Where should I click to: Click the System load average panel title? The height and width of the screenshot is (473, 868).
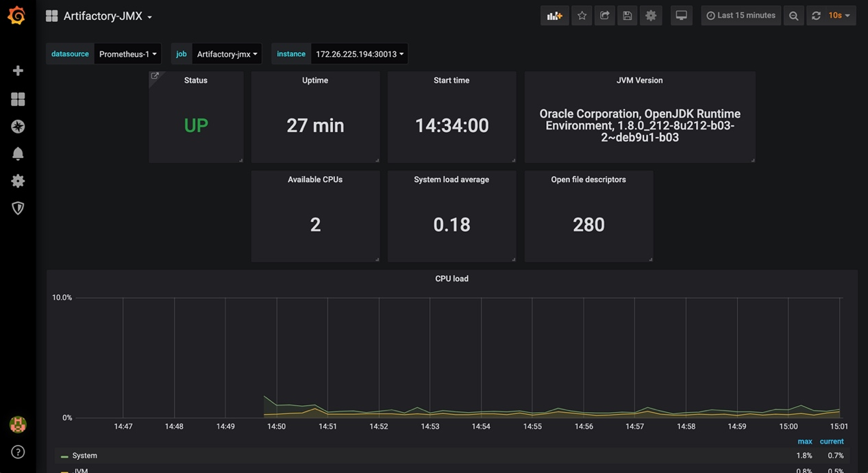coord(451,179)
